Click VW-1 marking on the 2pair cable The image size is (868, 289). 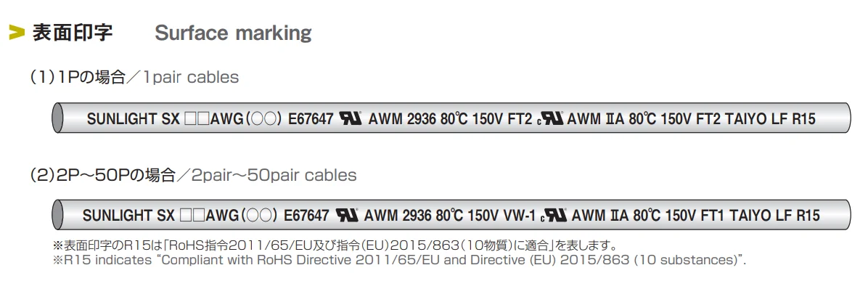[519, 216]
